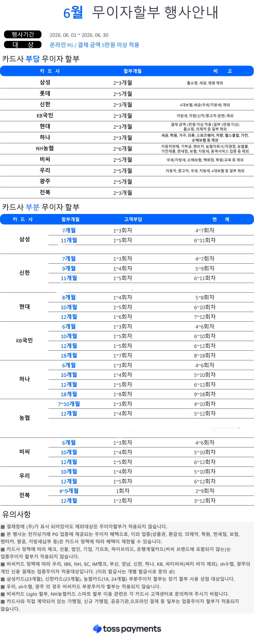Click '온라인 PG / 결제 금액 5만원 이상 적용' text
This screenshot has width=254, height=644.
[x=95, y=45]
